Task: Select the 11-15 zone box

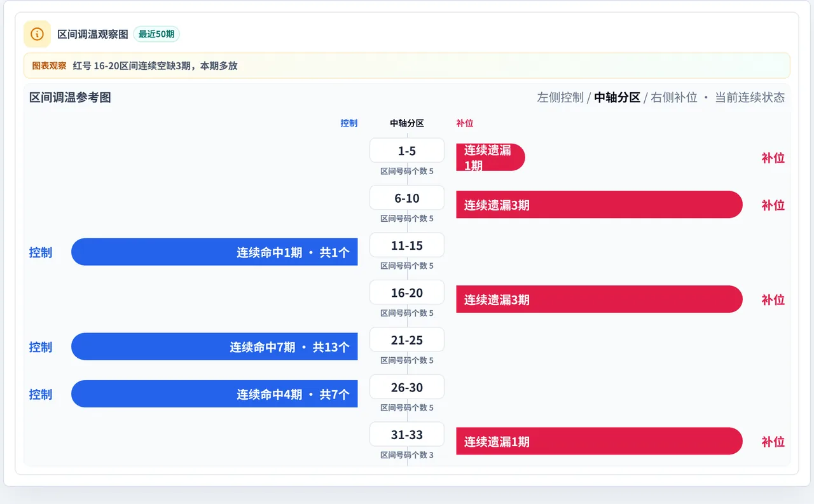Action: 407,245
